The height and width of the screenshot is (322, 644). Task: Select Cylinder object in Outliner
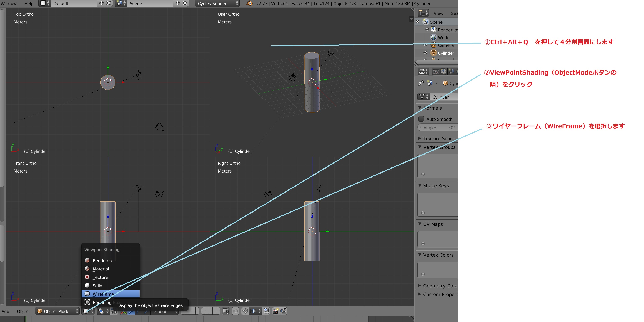point(446,53)
